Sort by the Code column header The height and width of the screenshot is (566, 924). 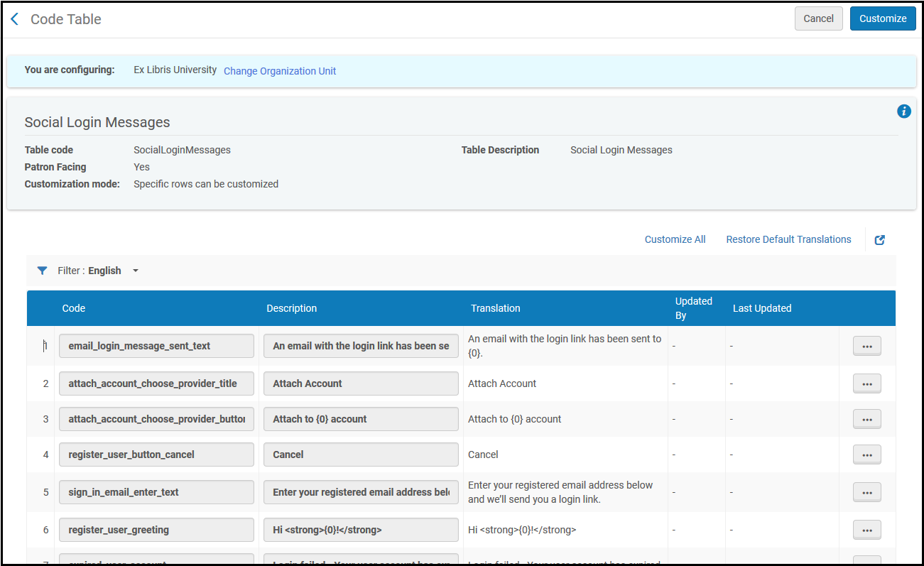[74, 308]
